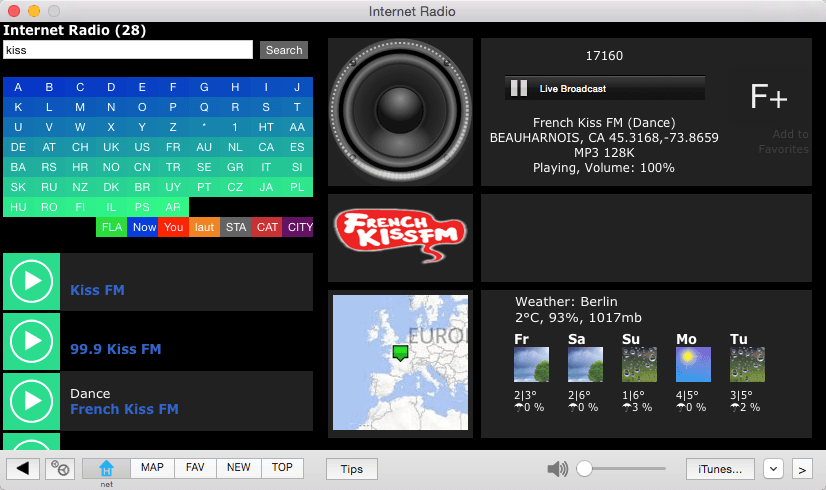
Task: Filter by country US
Action: tap(142, 148)
